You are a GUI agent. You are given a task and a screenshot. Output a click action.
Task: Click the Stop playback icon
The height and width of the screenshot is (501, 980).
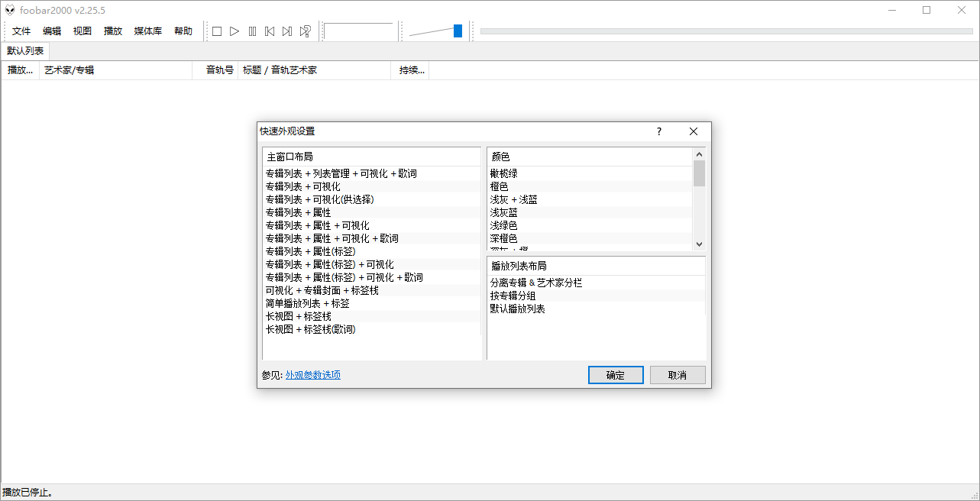coord(217,31)
